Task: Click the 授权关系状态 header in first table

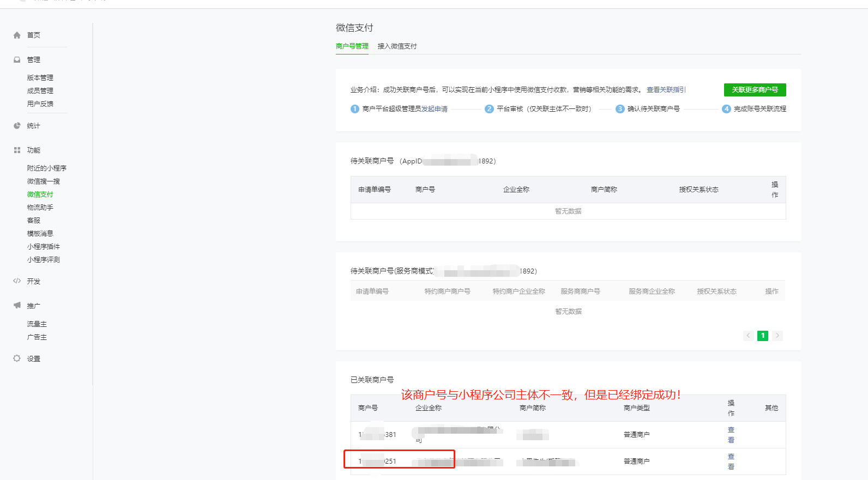Action: [x=699, y=190]
